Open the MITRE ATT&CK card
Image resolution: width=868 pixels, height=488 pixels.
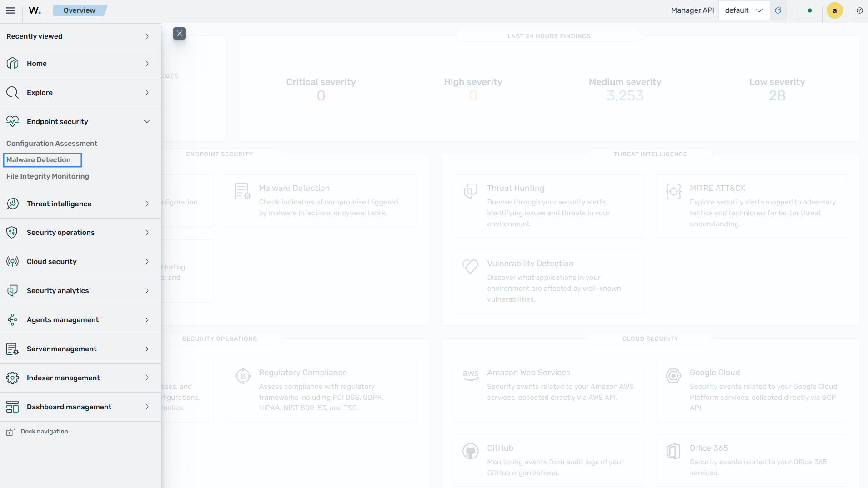click(x=752, y=206)
